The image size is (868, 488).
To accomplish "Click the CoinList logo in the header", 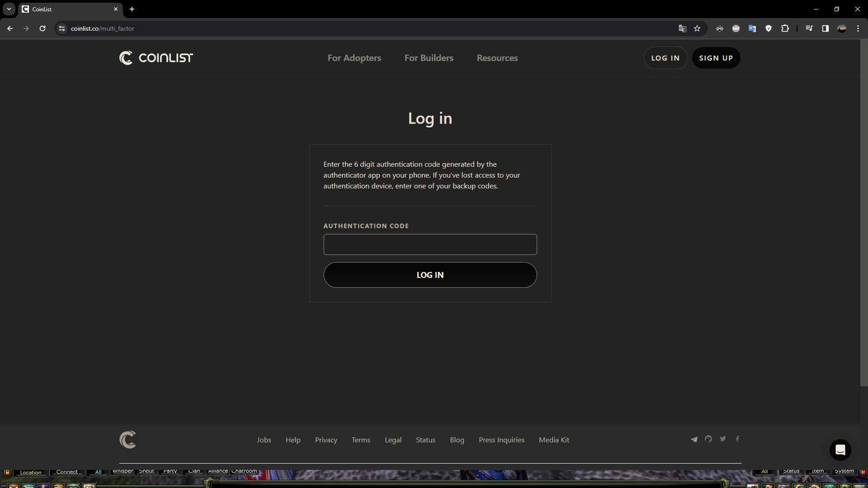I will [156, 58].
